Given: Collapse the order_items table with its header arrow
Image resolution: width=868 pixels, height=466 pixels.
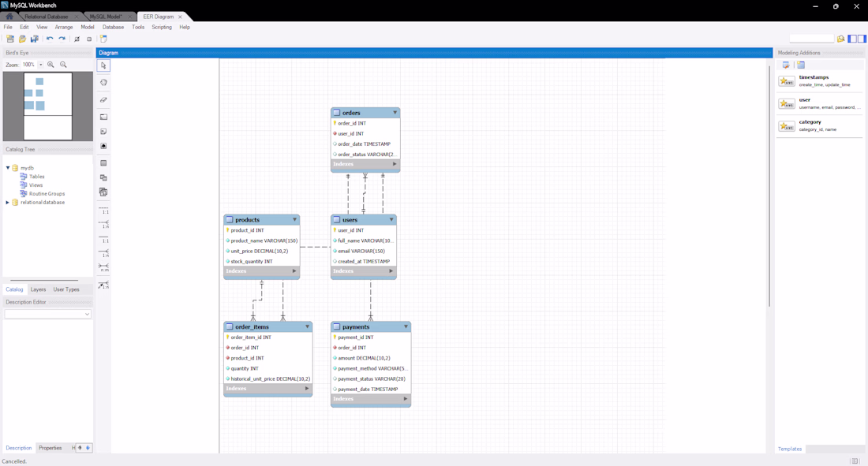Looking at the screenshot, I should pos(307,326).
